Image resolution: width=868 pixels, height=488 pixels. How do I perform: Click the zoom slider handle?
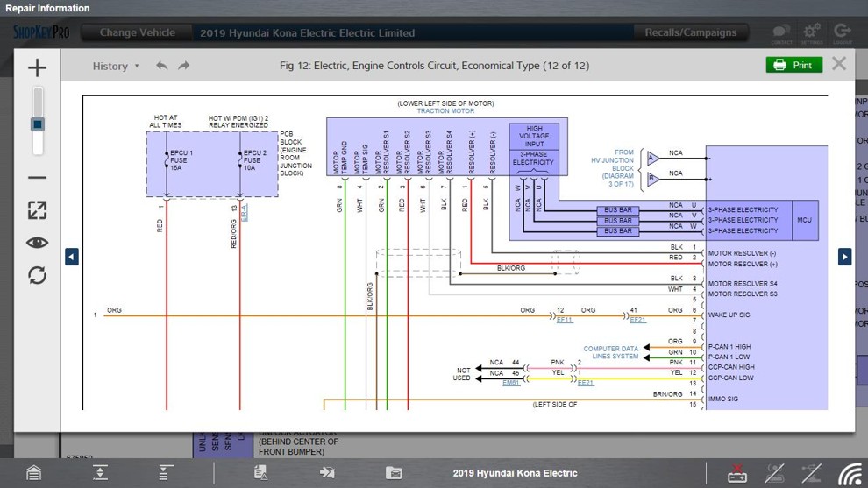click(x=38, y=124)
